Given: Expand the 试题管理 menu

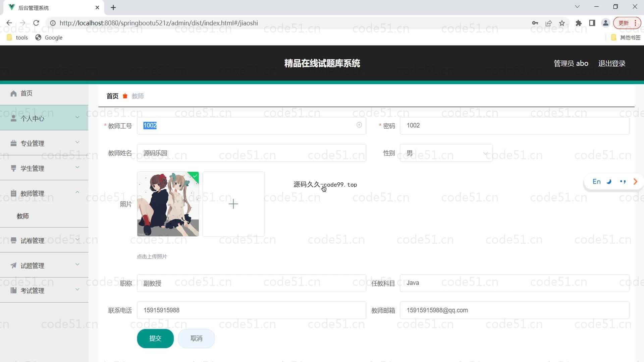Looking at the screenshot, I should coord(44,265).
